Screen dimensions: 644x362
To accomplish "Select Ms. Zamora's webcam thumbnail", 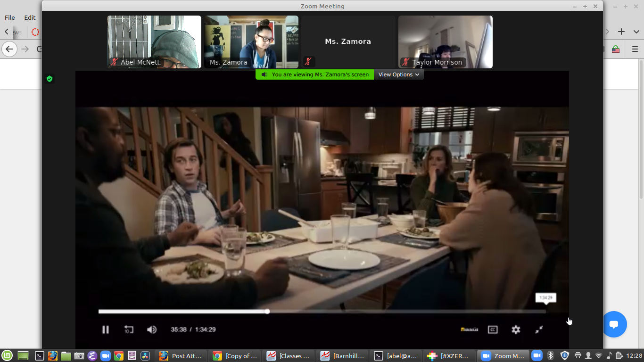I will 251,42.
